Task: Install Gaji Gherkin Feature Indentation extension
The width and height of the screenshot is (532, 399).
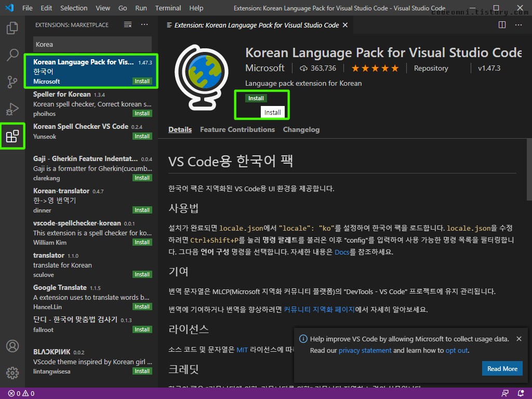Action: pos(142,178)
